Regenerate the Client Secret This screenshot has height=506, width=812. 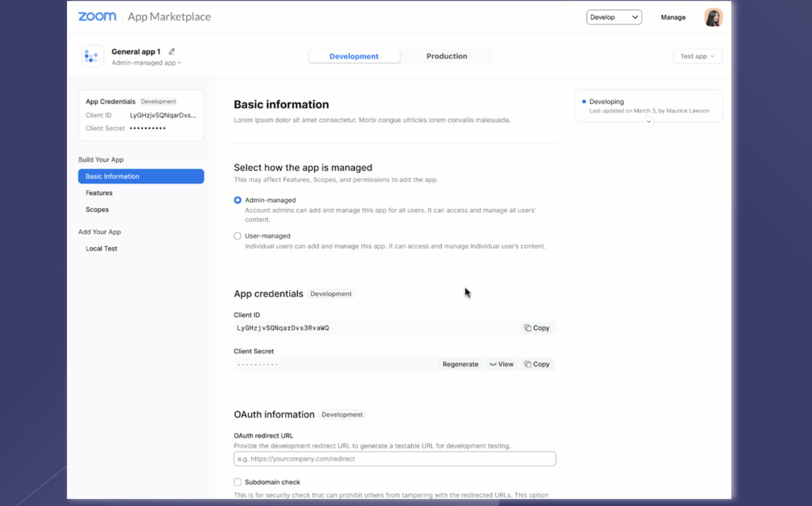click(461, 364)
